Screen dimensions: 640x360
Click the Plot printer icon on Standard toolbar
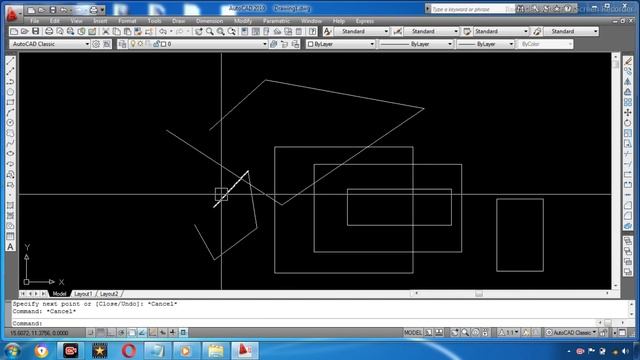pos(49,31)
